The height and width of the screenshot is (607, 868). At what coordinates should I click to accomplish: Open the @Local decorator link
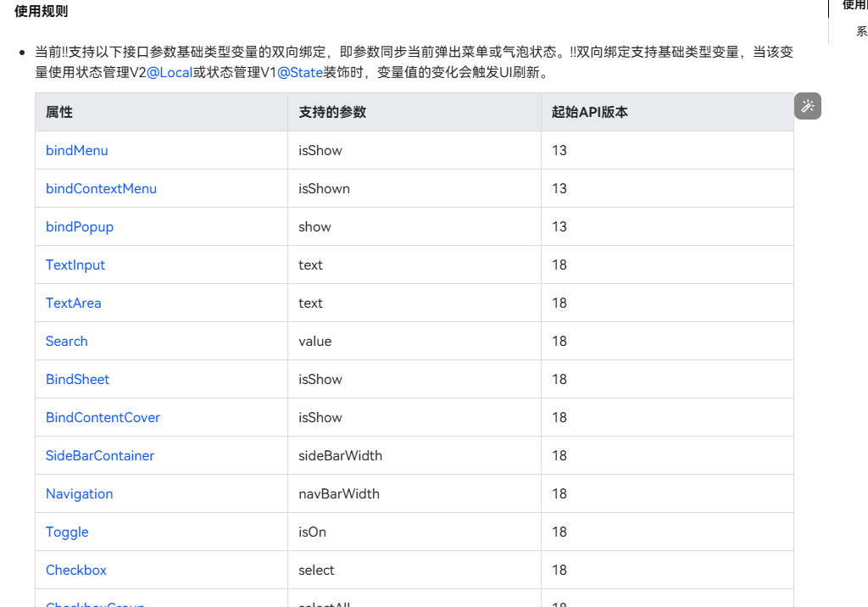point(170,73)
